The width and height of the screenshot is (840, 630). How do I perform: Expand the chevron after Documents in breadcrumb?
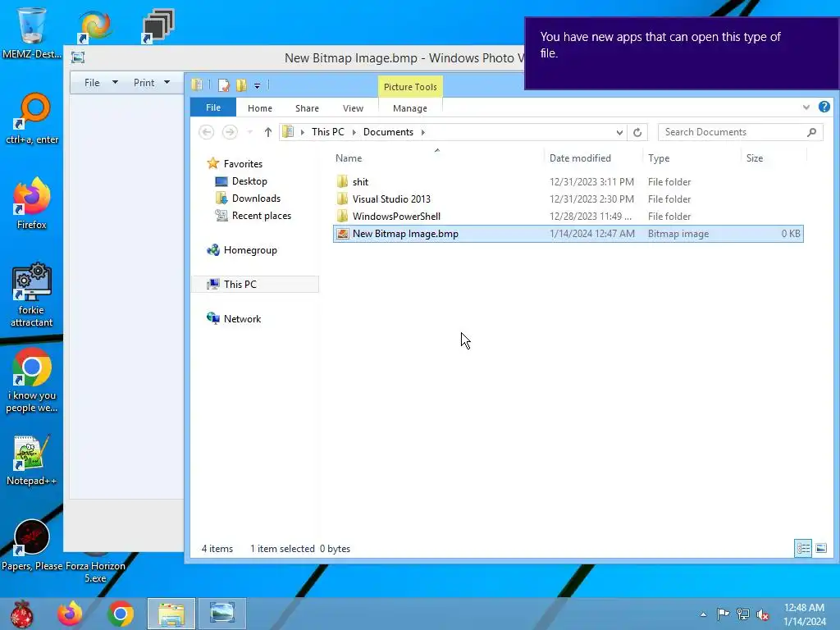[422, 132]
